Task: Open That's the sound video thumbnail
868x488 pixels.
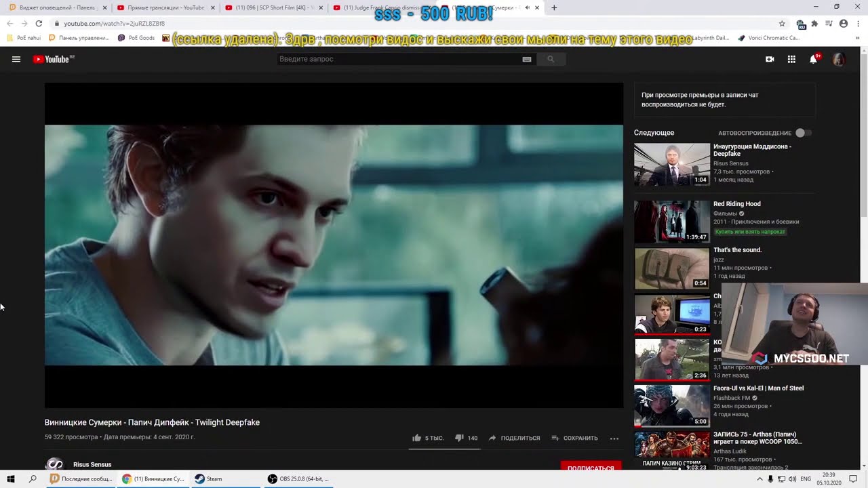Action: pos(671,268)
